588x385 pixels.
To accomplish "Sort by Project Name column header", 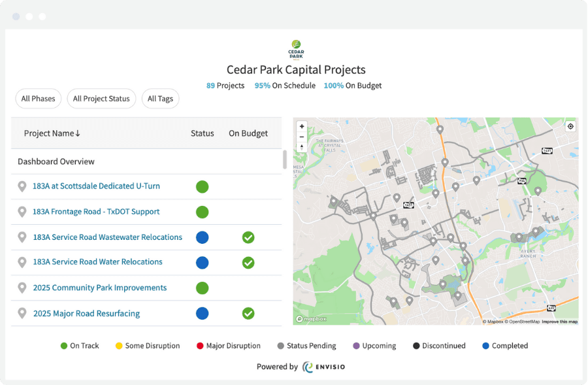I will pos(52,133).
